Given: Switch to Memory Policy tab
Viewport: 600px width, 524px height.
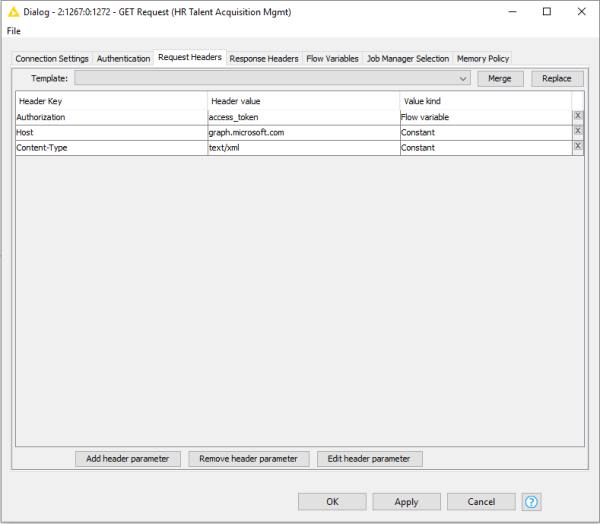Looking at the screenshot, I should point(483,59).
